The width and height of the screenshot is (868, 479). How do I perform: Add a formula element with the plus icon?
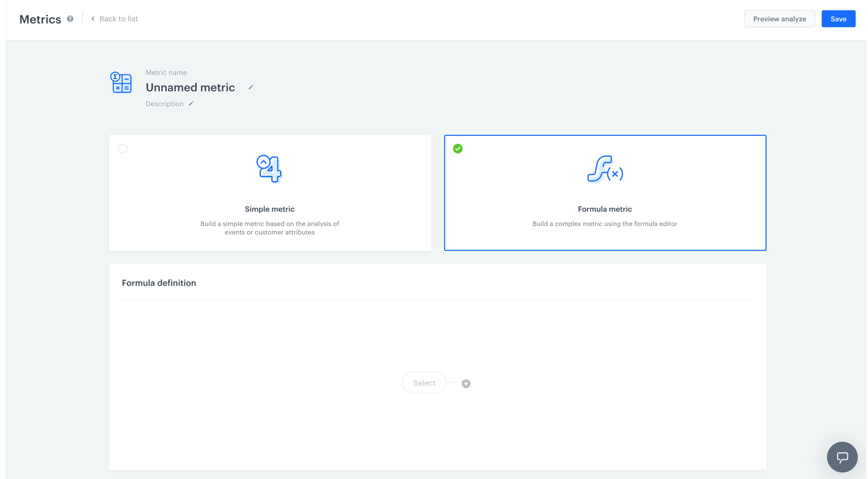466,384
